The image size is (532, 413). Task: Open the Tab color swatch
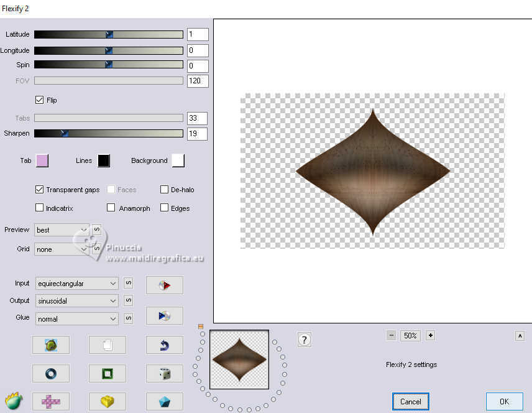(42, 160)
